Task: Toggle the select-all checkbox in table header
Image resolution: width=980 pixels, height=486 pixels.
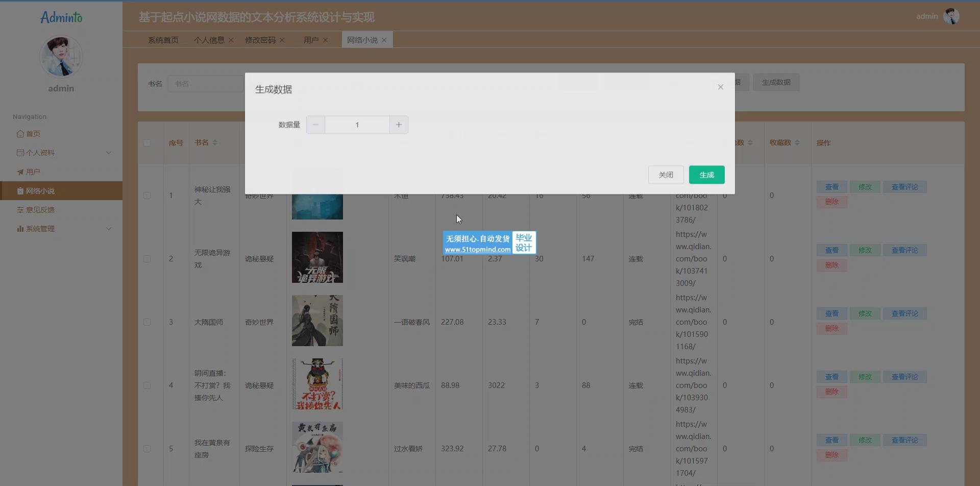Action: tap(147, 143)
